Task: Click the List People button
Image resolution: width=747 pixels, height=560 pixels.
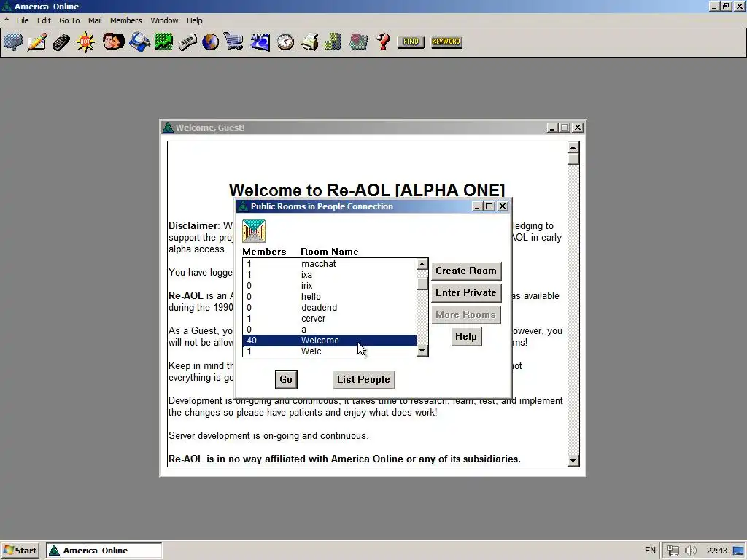Action: (363, 379)
